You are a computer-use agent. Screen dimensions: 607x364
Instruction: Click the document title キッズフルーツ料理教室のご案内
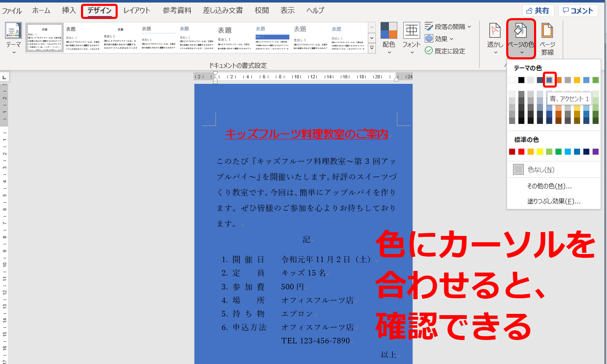(x=307, y=134)
